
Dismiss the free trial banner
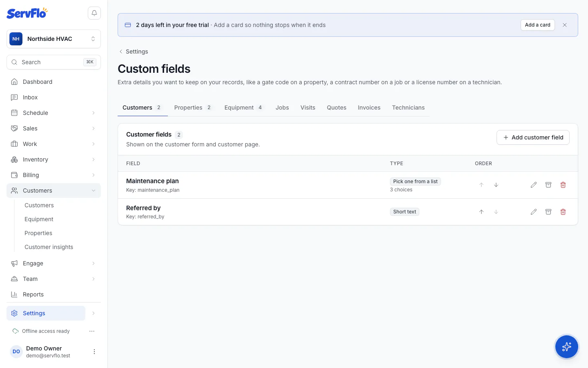[565, 25]
